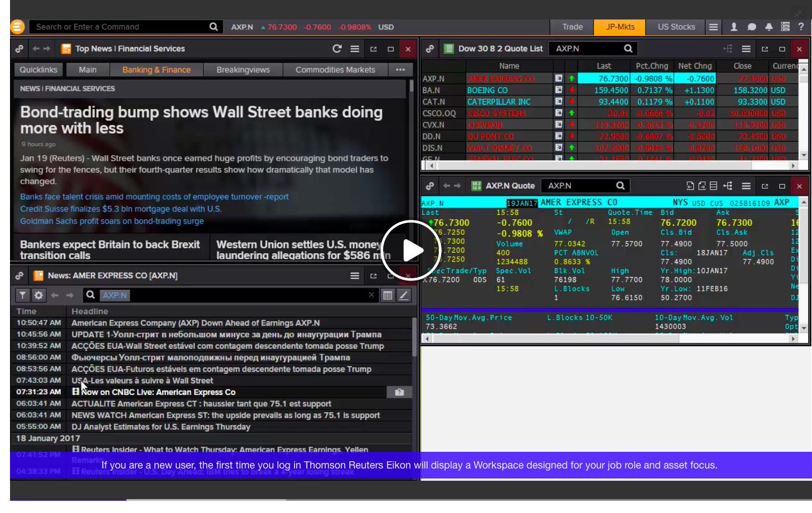The height and width of the screenshot is (513, 812).
Task: Open the news settings gear in AXP news panel
Action: pyautogui.click(x=38, y=295)
